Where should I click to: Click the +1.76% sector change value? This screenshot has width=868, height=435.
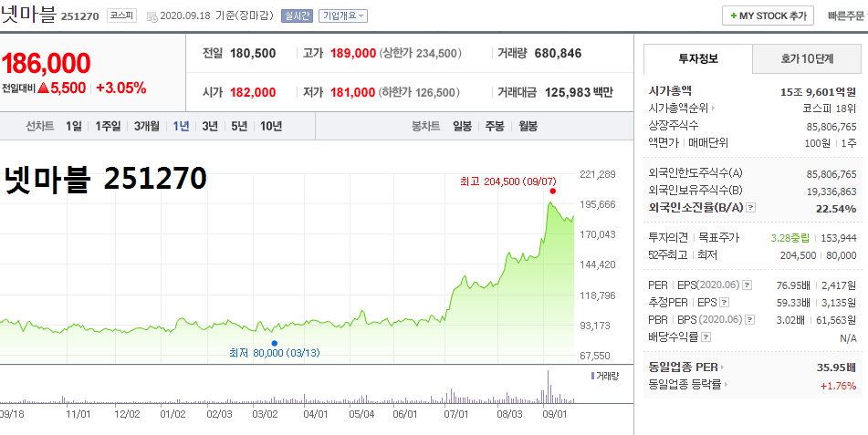click(x=838, y=386)
